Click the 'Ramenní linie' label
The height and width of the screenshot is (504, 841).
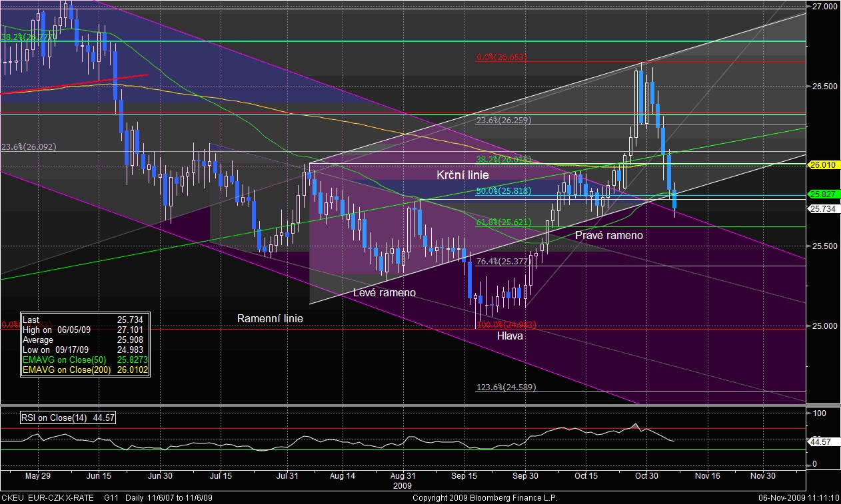(x=270, y=318)
